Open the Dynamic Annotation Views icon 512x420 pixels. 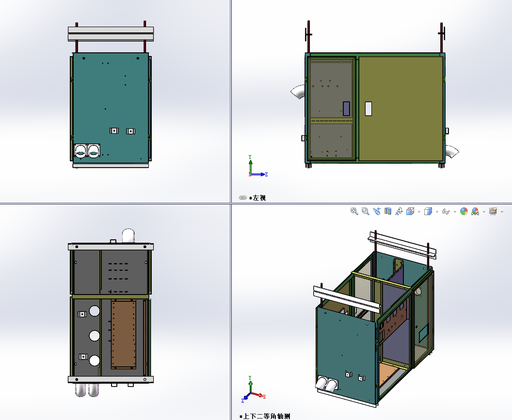click(399, 211)
